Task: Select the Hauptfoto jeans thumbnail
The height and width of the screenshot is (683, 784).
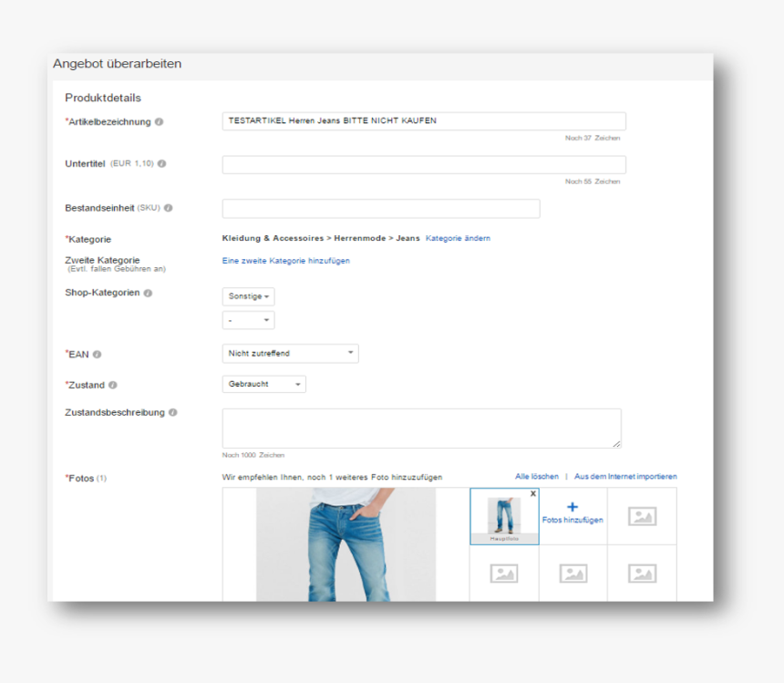Action: (x=504, y=516)
